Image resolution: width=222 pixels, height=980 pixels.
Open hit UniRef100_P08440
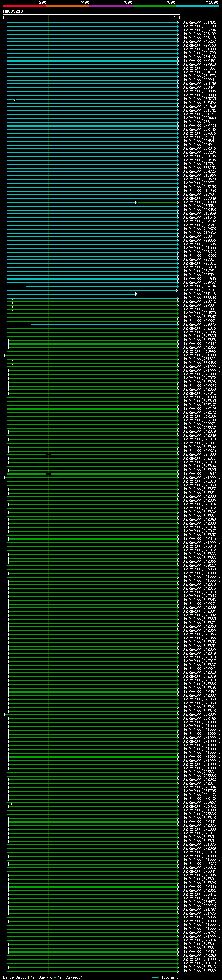(199, 118)
